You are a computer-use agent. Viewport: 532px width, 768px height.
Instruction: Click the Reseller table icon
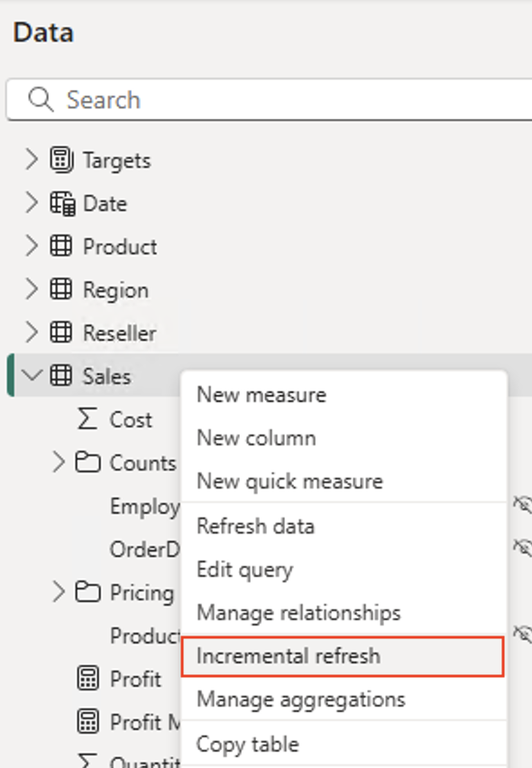(61, 332)
